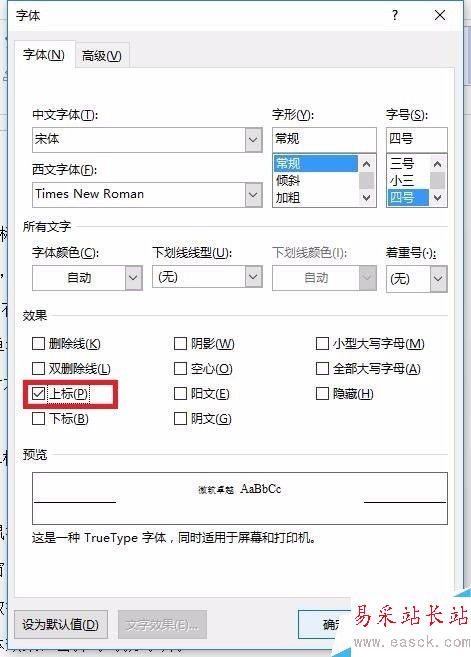
Task: Uncheck the 上标(P) checkbox
Action: pos(38,393)
